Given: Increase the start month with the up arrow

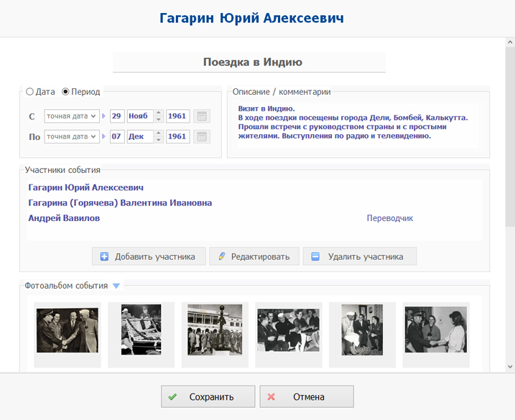Looking at the screenshot, I should (159, 113).
